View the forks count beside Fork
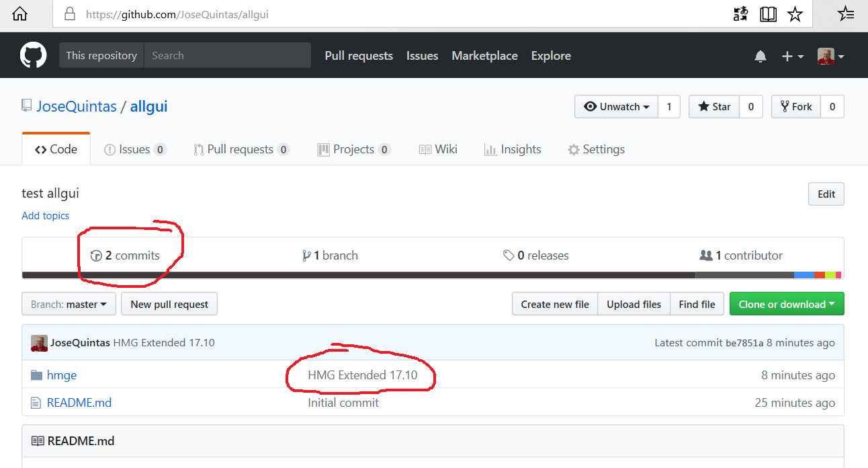The image size is (868, 468). click(x=832, y=106)
